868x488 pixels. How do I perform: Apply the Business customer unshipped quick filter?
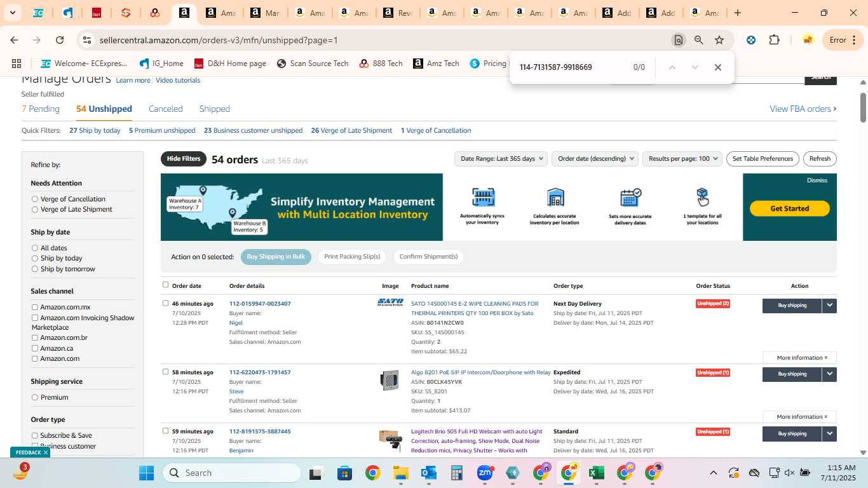point(253,130)
